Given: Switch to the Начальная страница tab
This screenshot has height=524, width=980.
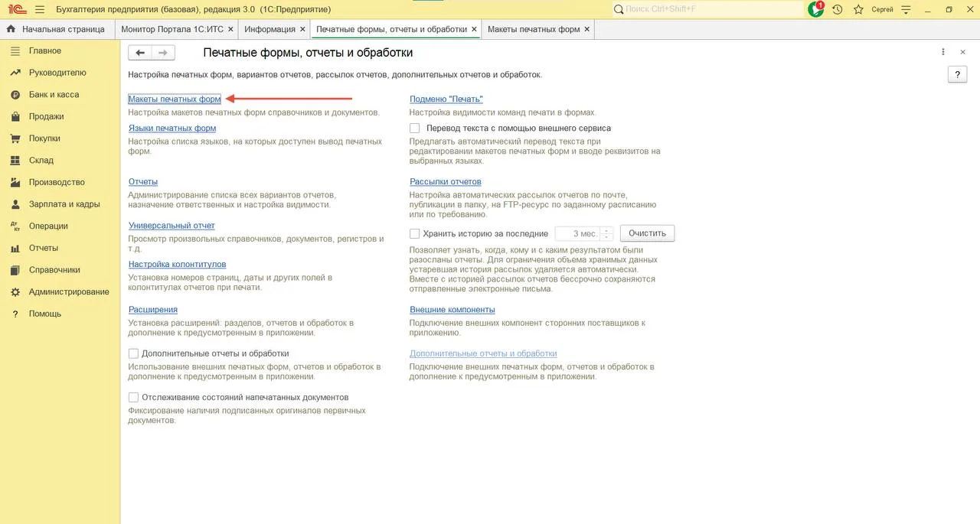Looking at the screenshot, I should (x=57, y=29).
